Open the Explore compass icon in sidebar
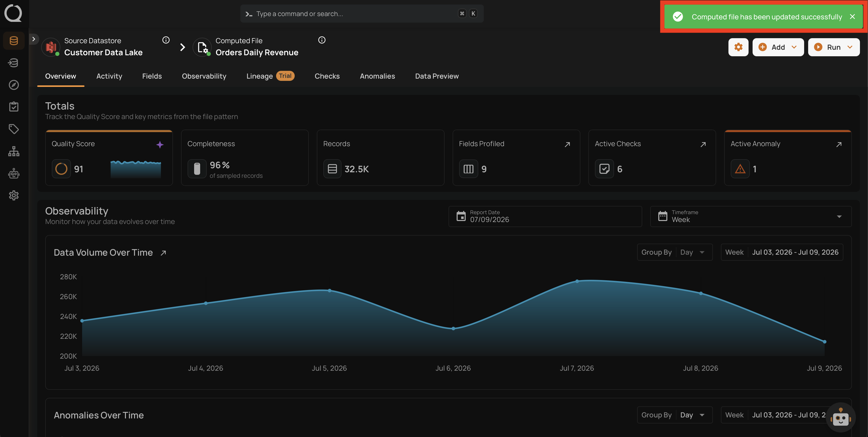The width and height of the screenshot is (868, 437). (x=14, y=85)
